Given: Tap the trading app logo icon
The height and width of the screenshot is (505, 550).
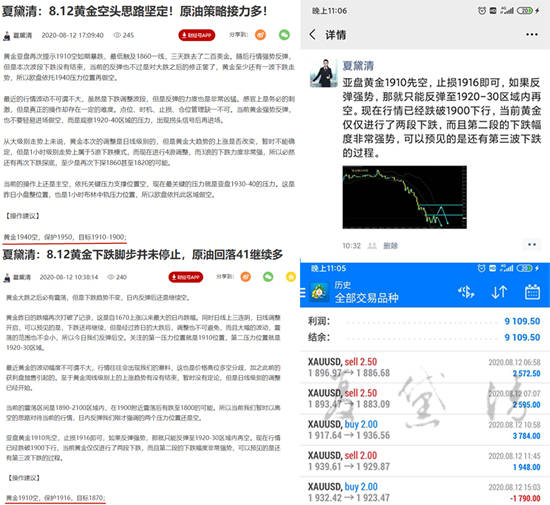Looking at the screenshot, I should tap(319, 292).
